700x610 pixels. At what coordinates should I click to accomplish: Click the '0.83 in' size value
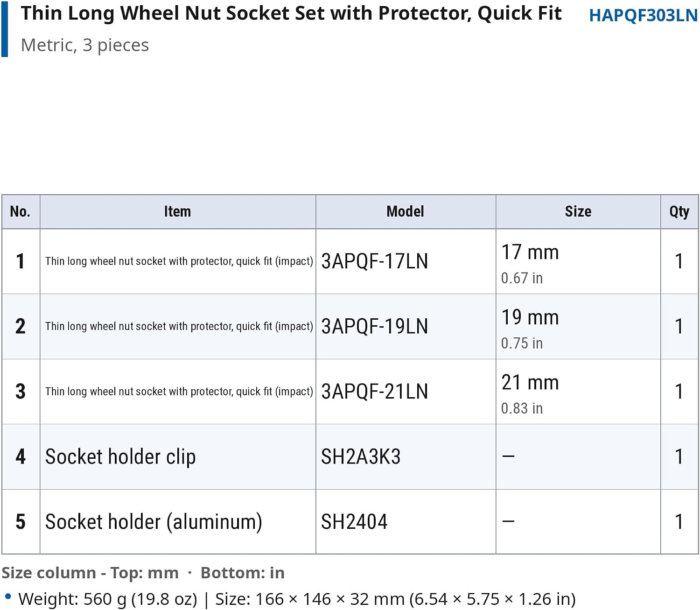(522, 408)
